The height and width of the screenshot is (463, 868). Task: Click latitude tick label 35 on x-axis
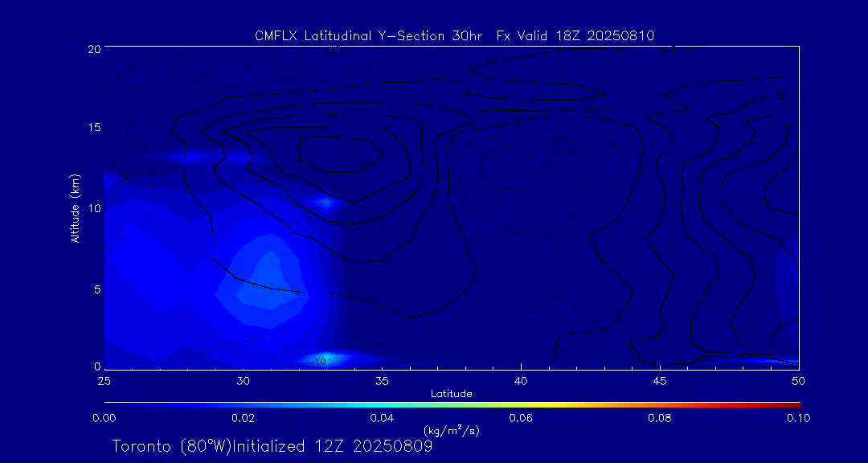(x=382, y=380)
